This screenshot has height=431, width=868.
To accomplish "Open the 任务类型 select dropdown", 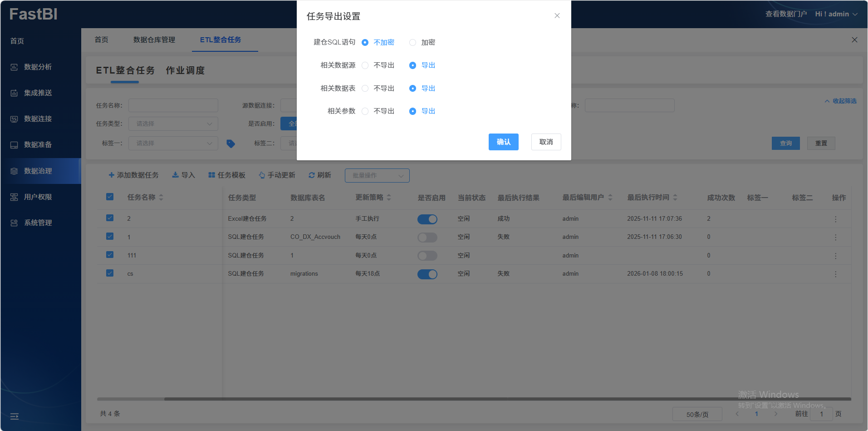I will (x=173, y=124).
